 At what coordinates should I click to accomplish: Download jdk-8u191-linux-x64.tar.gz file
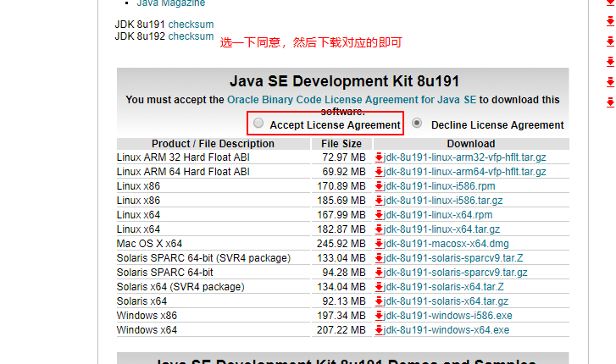pyautogui.click(x=441, y=229)
